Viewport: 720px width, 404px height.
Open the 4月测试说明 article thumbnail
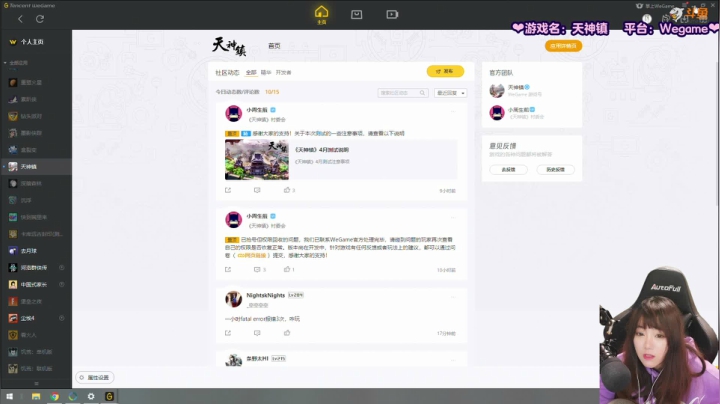point(257,159)
